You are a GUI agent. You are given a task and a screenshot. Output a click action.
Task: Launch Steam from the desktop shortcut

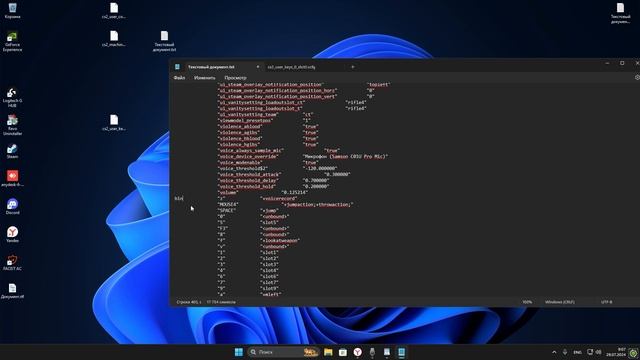pyautogui.click(x=12, y=151)
